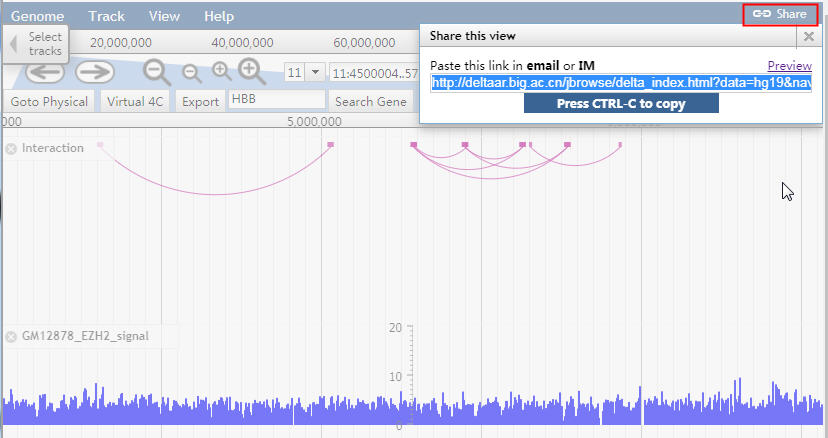Viewport: 828px width, 438px height.
Task: Click the Virtual 4C button
Action: click(135, 101)
